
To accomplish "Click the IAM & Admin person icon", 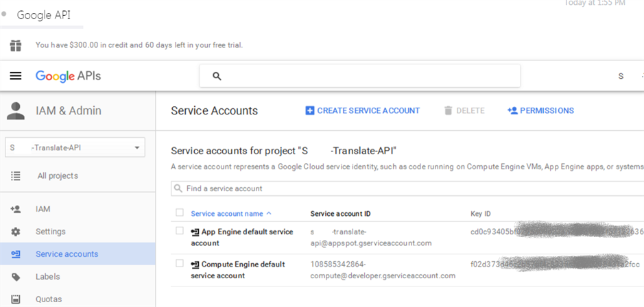I will point(16,111).
